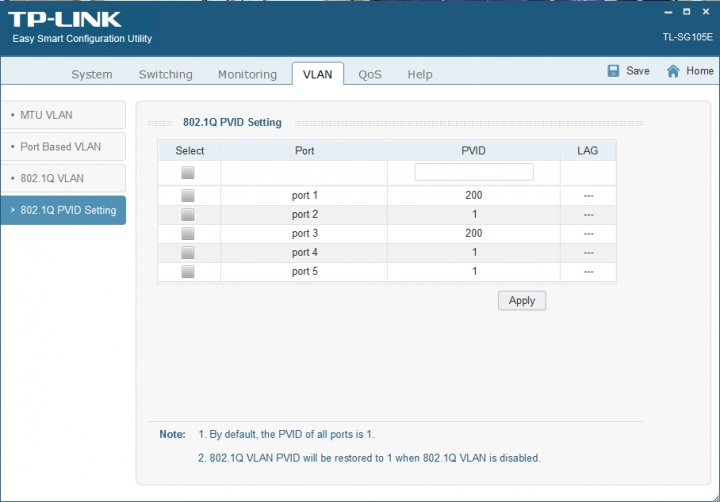Check the box for port 3
The width and height of the screenshot is (720, 502).
click(x=187, y=234)
